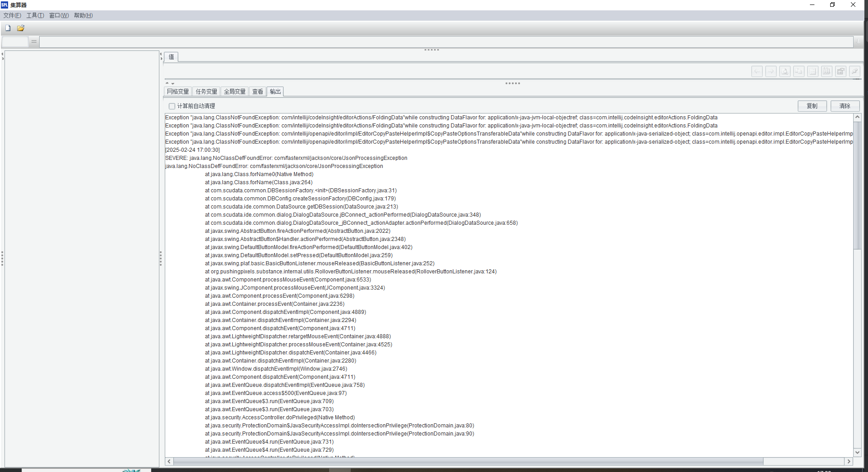Screen dimensions: 868x472
Task: Expand the output panel with the up chevron
Action: [167, 83]
